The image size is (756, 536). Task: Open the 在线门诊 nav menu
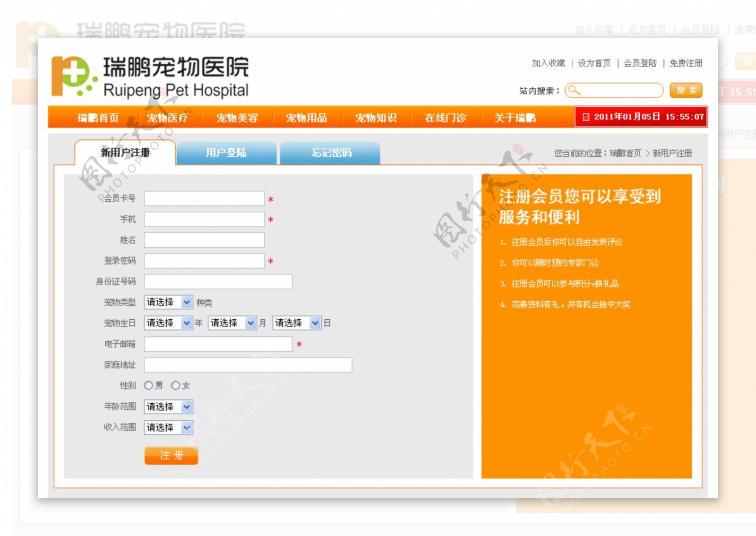pyautogui.click(x=446, y=118)
